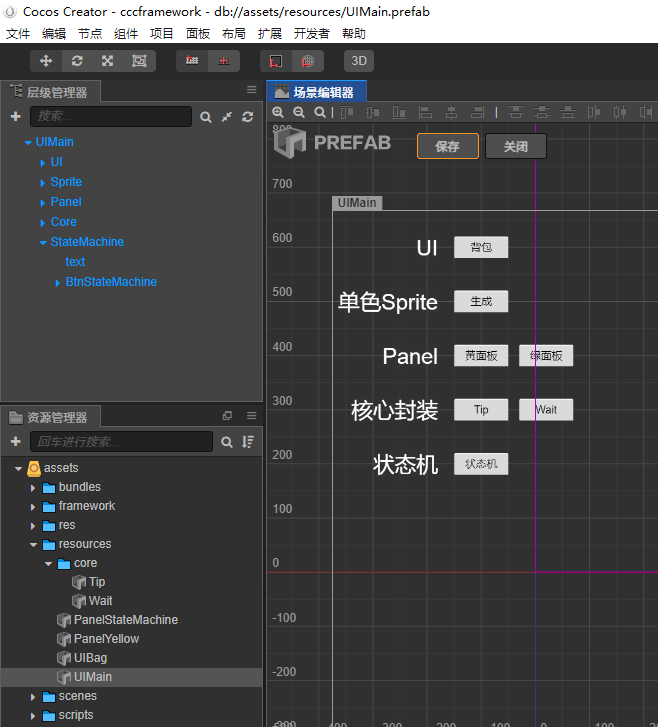Refresh the hierarchy tree
The height and width of the screenshot is (727, 658).
pos(248,117)
